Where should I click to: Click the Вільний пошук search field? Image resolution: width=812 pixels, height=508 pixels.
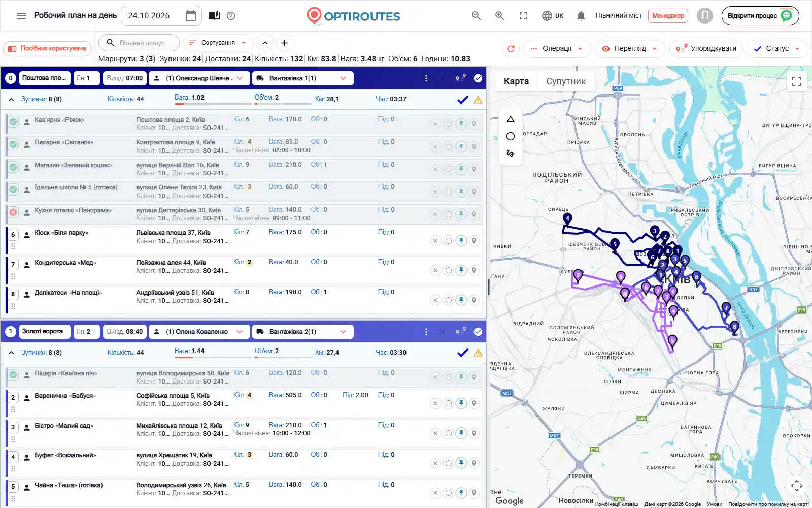tap(139, 43)
